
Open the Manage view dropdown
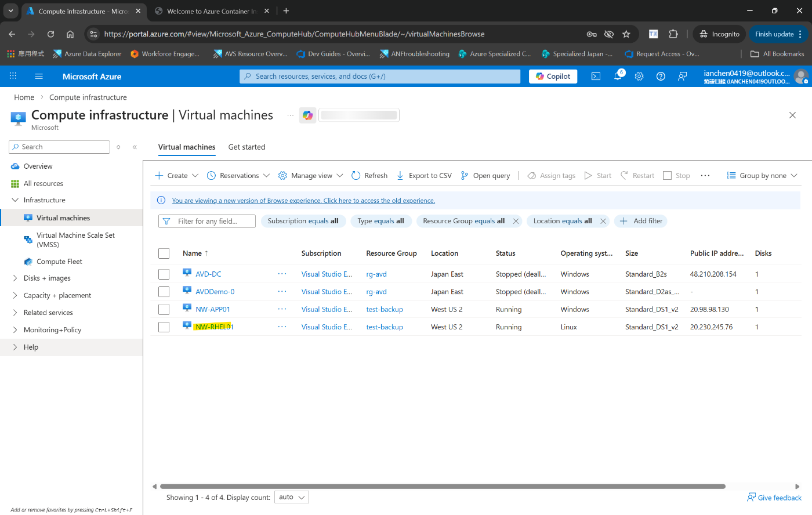(x=311, y=175)
